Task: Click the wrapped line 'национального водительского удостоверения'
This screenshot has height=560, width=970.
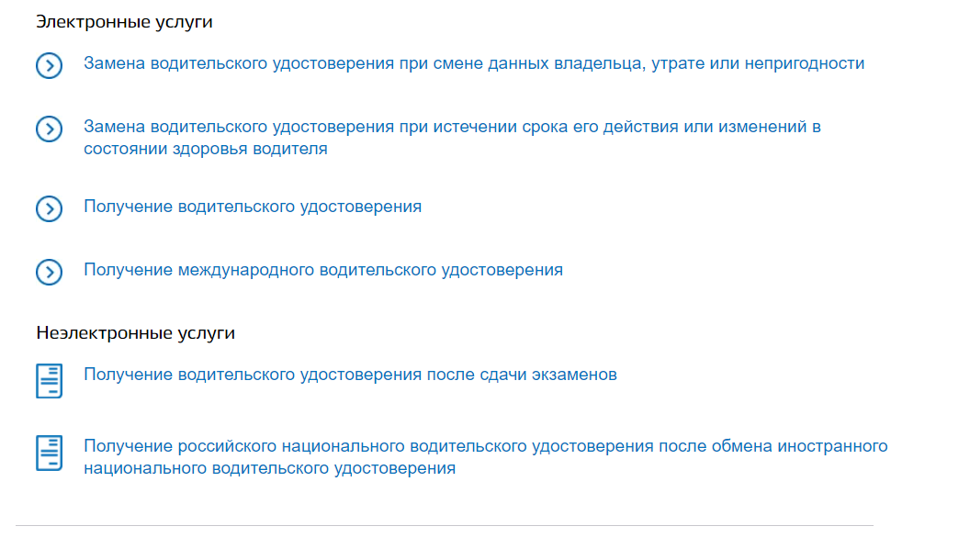Action: [x=269, y=468]
